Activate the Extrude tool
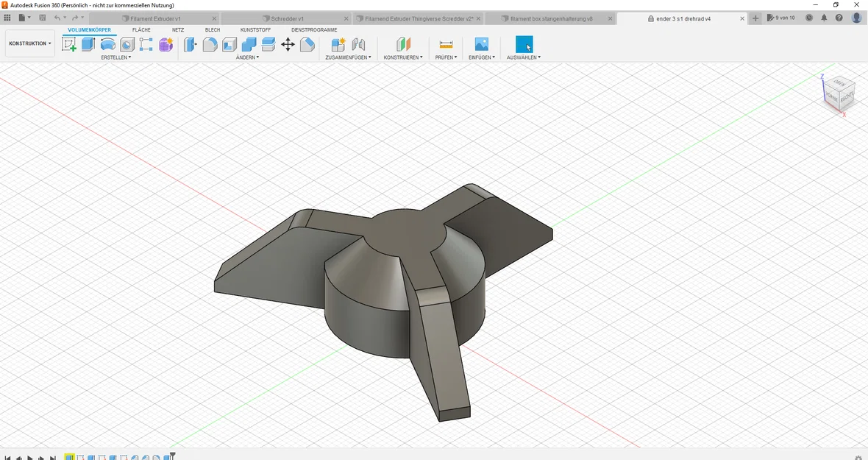 pyautogui.click(x=88, y=44)
